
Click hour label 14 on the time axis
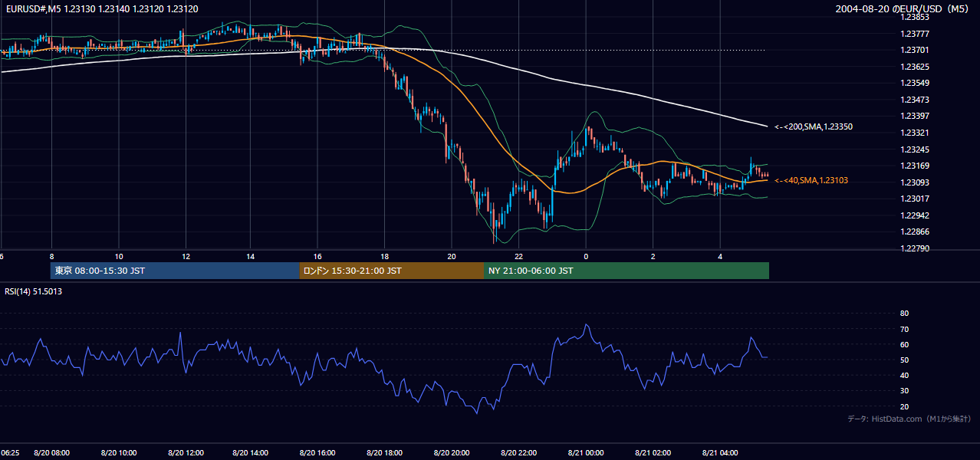[252, 256]
